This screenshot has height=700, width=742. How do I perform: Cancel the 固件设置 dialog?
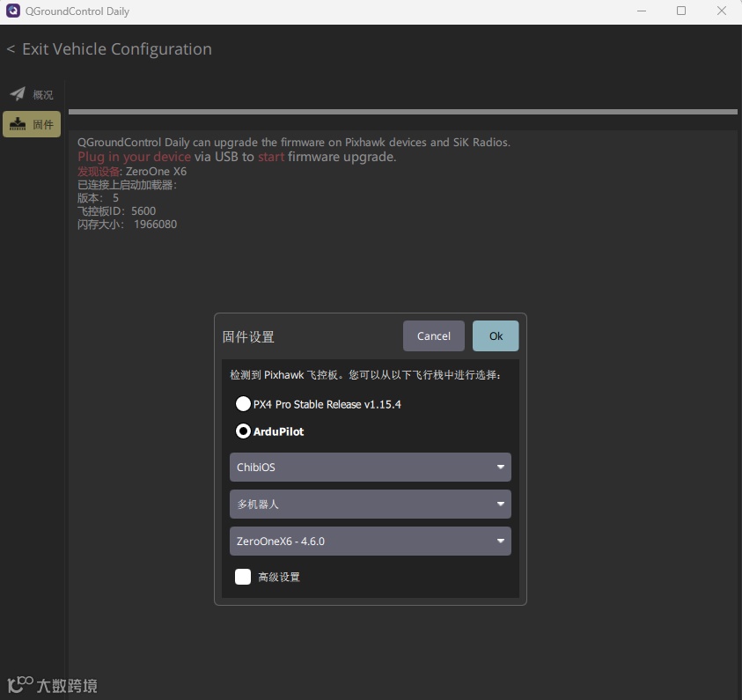pos(433,336)
